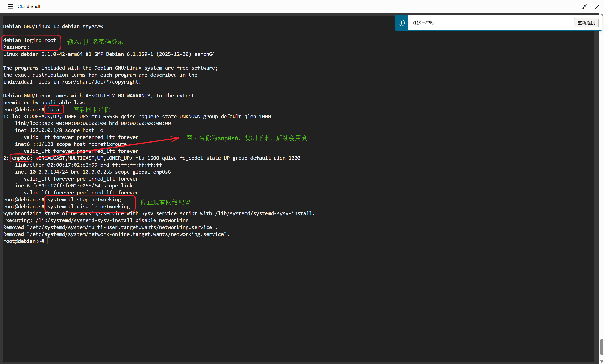Open the Cloud Shell hamburger menu
604x364 pixels.
(10, 6)
